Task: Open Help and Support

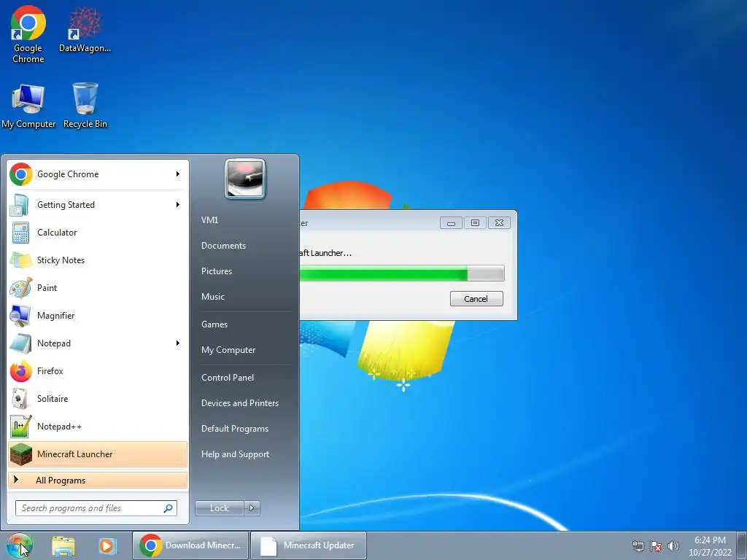Action: coord(235,454)
